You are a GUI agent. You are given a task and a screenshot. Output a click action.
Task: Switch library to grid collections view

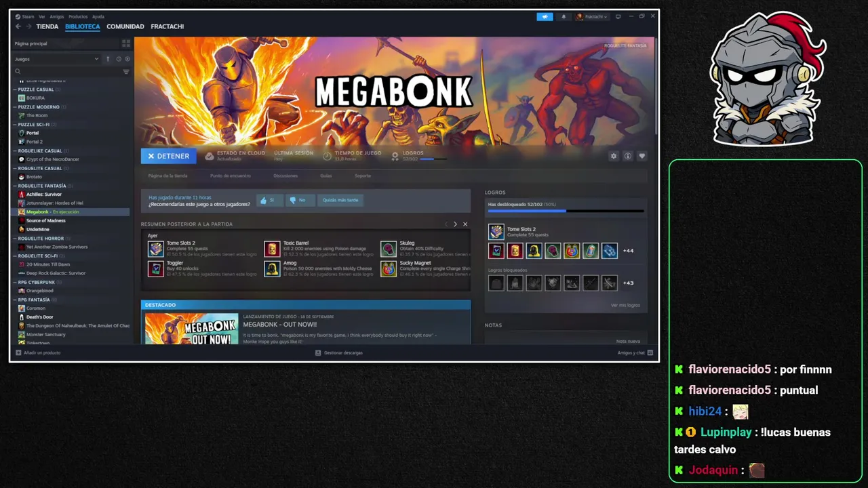(x=126, y=43)
